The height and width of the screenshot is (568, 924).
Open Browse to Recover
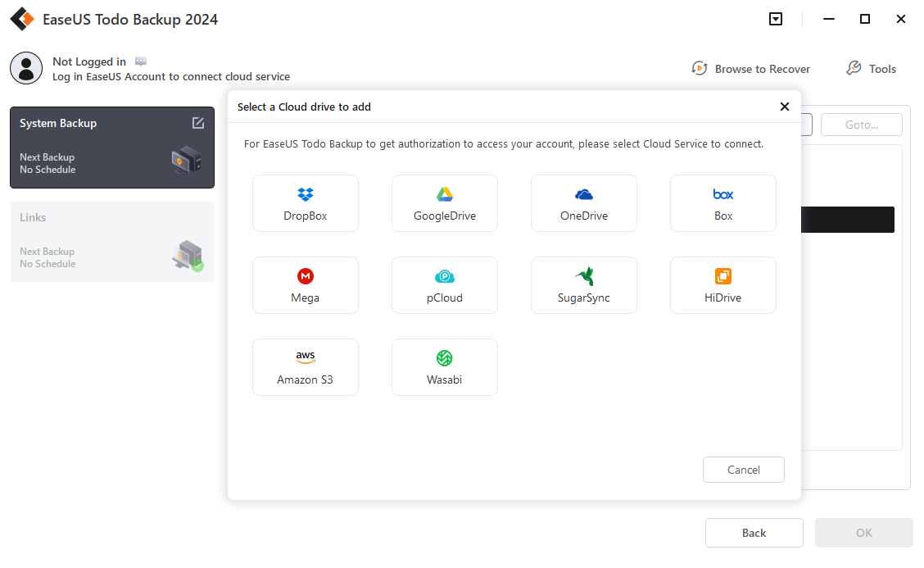click(x=750, y=69)
